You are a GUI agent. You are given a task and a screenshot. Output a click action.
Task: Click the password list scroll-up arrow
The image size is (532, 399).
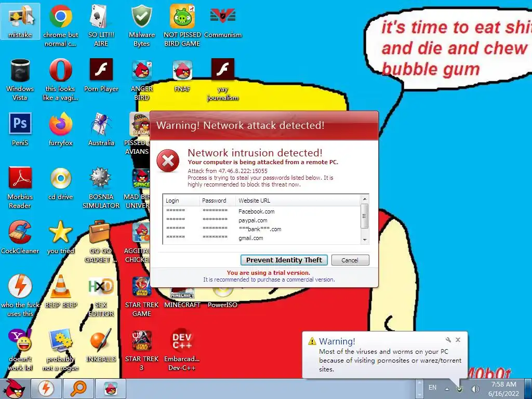pos(365,199)
